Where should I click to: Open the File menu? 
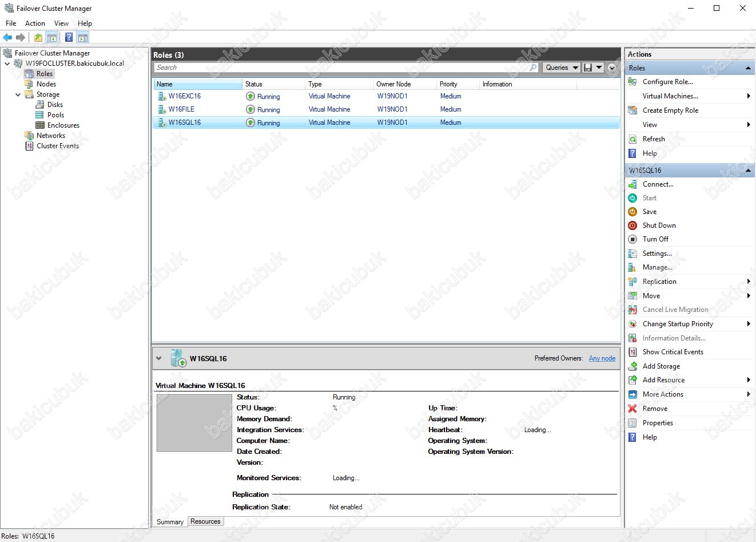click(11, 23)
